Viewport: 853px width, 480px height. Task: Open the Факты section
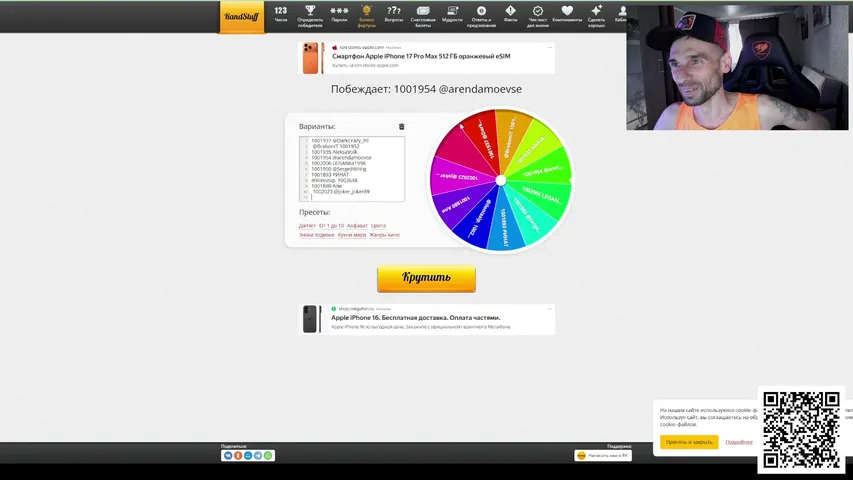(510, 15)
